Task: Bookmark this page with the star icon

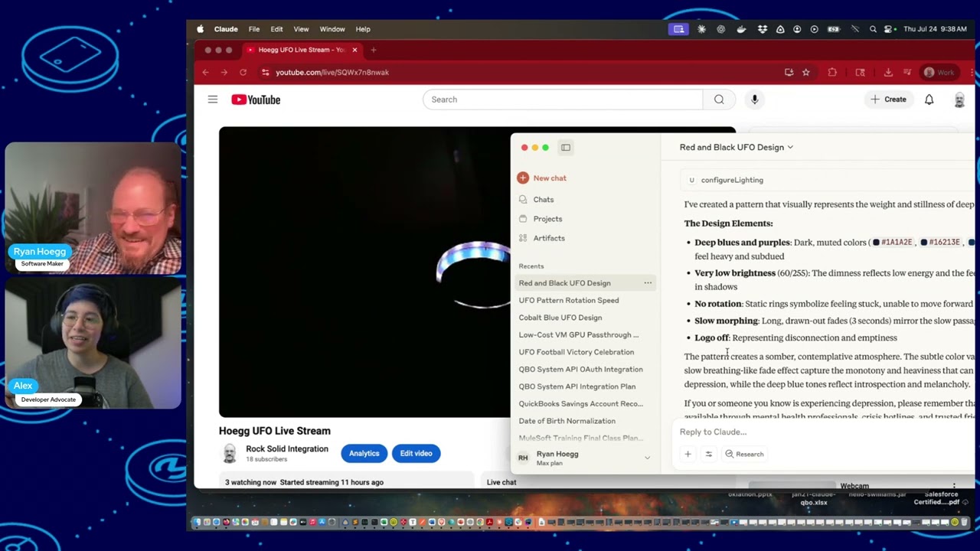Action: click(805, 72)
